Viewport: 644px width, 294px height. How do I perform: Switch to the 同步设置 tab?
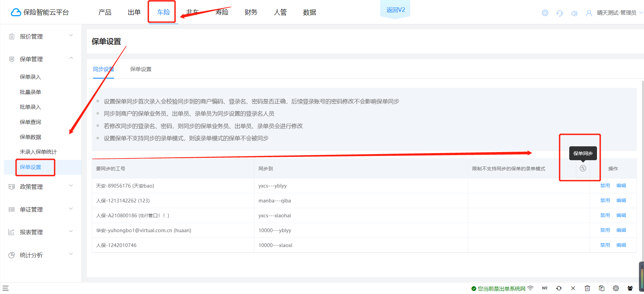[x=103, y=69]
